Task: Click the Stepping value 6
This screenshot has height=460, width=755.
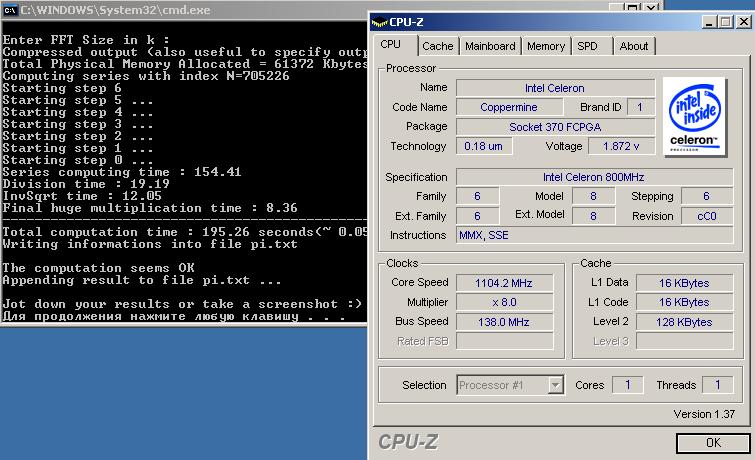Action: coord(707,197)
